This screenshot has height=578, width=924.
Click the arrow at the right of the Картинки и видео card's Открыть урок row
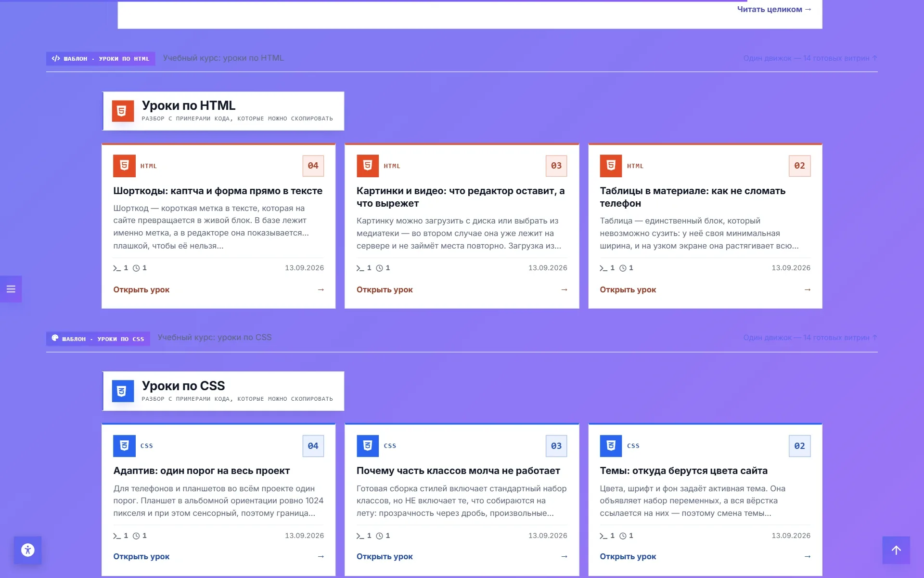coord(564,289)
